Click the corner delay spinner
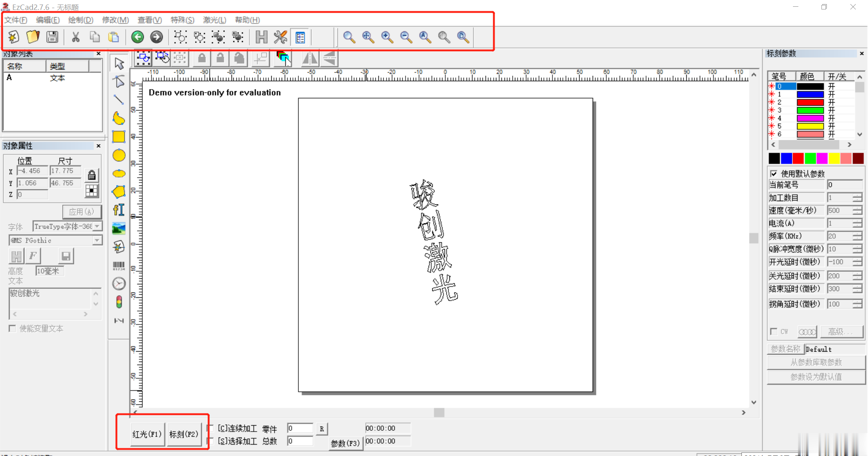The width and height of the screenshot is (868, 456). [857, 304]
